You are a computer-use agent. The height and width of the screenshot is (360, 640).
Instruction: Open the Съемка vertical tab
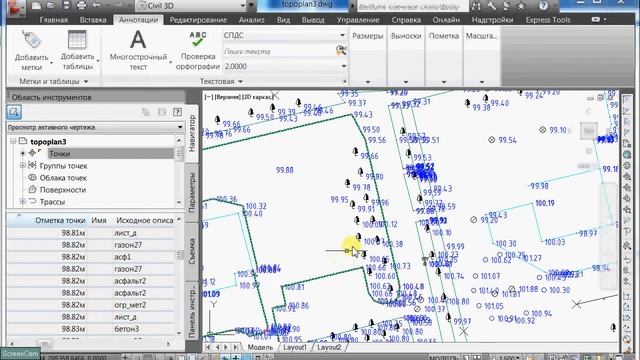[x=192, y=251]
